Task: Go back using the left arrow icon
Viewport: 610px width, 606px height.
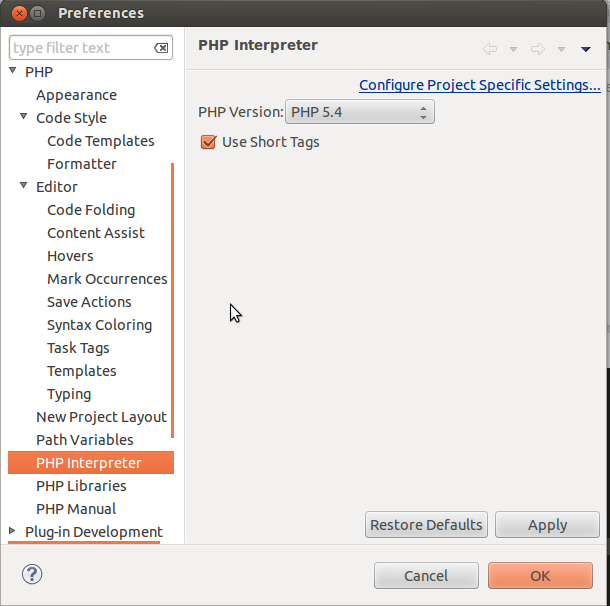Action: (x=490, y=49)
